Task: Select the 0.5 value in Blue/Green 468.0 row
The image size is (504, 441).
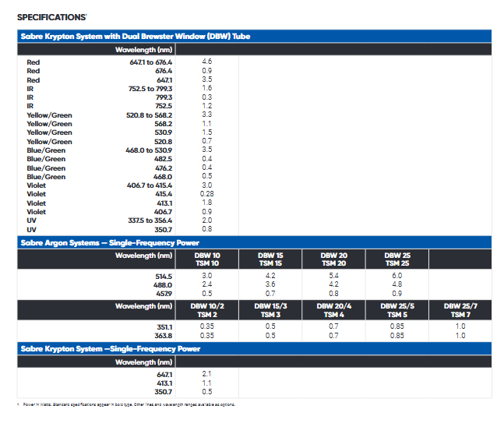Action: click(207, 176)
